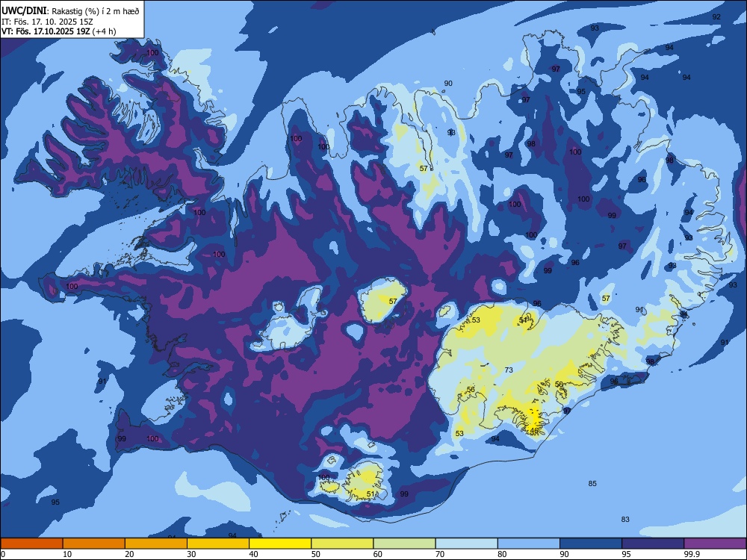Click the legend label '20'
This screenshot has height=560, width=747.
(129, 554)
